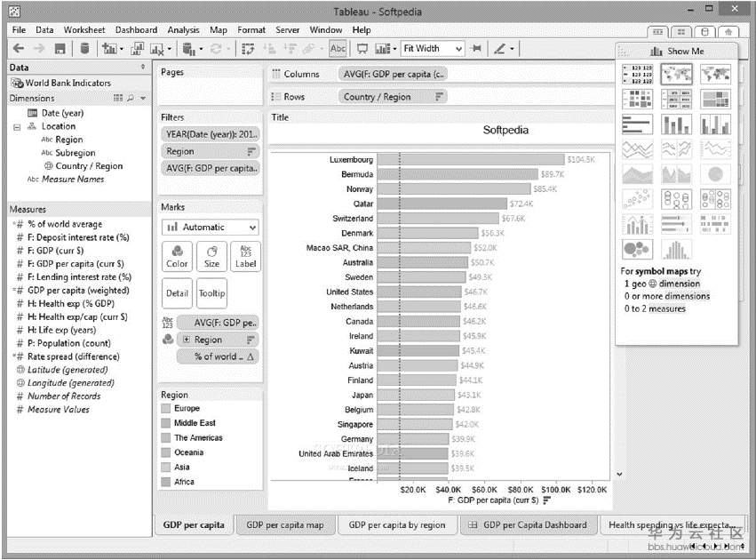
Task: Click the Region filter pill
Action: (x=211, y=151)
